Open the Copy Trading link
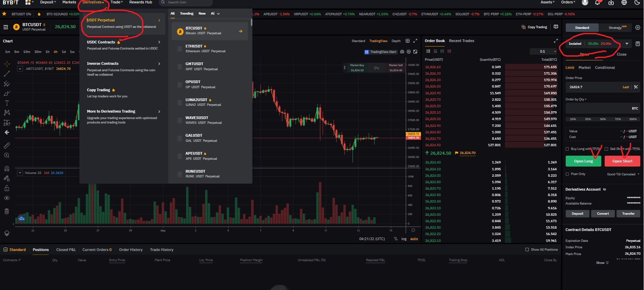Viewport: 644px width, 290px height. pyautogui.click(x=534, y=27)
